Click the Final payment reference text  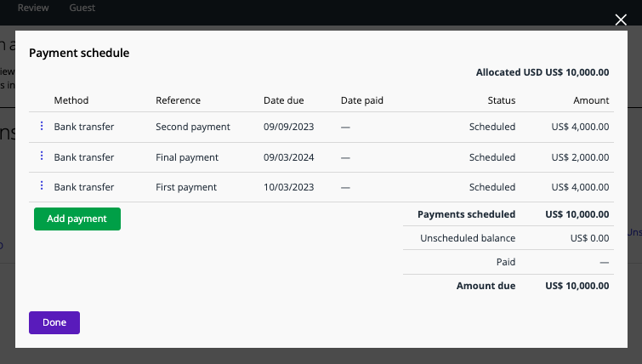(x=187, y=157)
